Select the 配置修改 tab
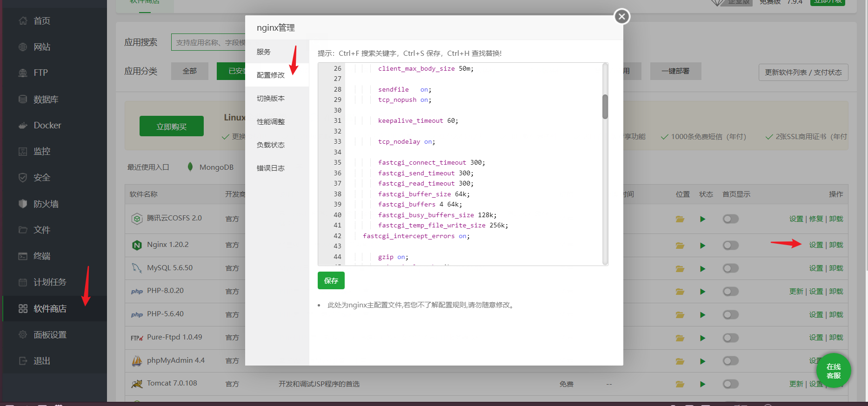868x406 pixels. click(277, 75)
